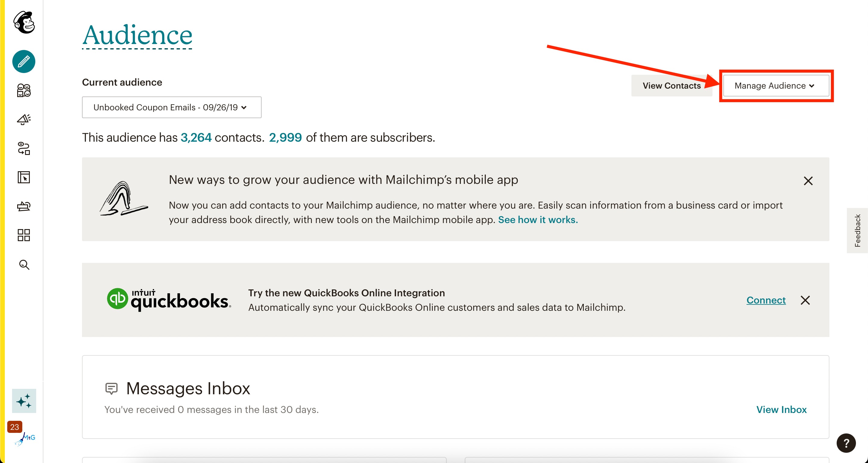Image resolution: width=868 pixels, height=463 pixels.
Task: Open the Integrations grid icon
Action: 24,235
